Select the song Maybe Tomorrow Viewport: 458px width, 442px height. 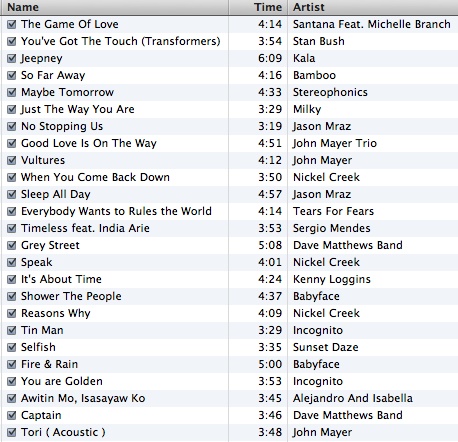coord(67,92)
